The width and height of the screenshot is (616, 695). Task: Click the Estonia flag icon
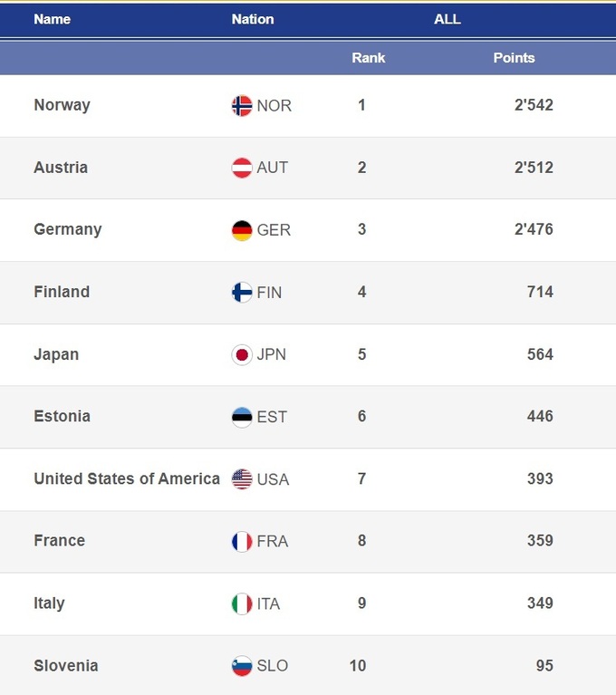point(242,417)
